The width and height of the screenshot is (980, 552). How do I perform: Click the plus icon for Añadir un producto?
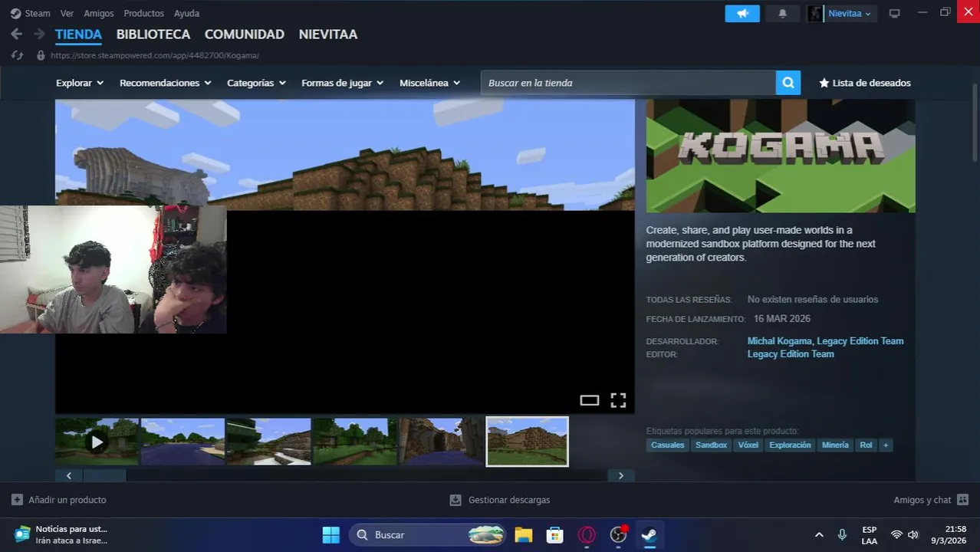[x=17, y=500]
